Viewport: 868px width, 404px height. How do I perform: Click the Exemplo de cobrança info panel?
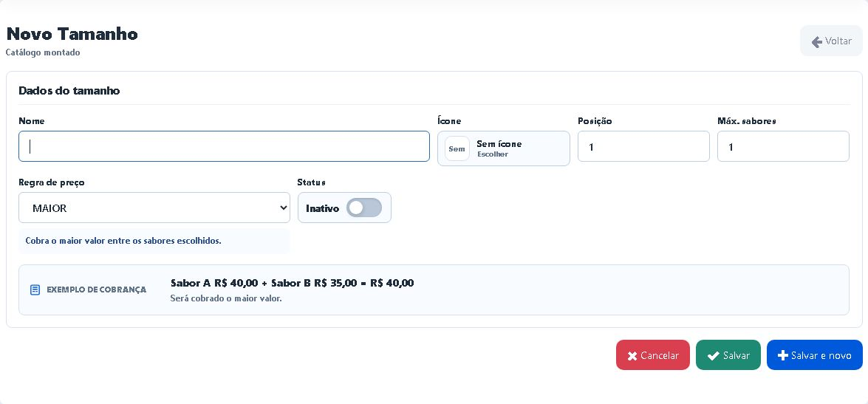(434, 290)
